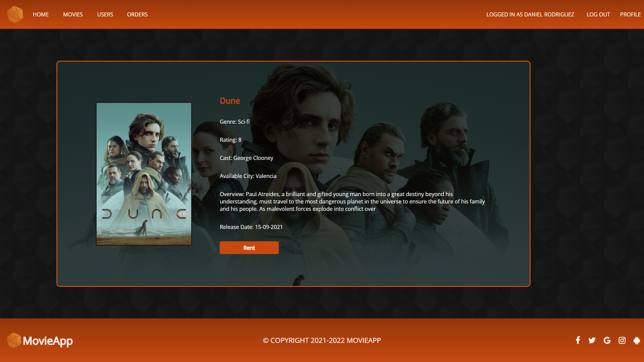Click the MovieApp footer brand text

[48, 341]
